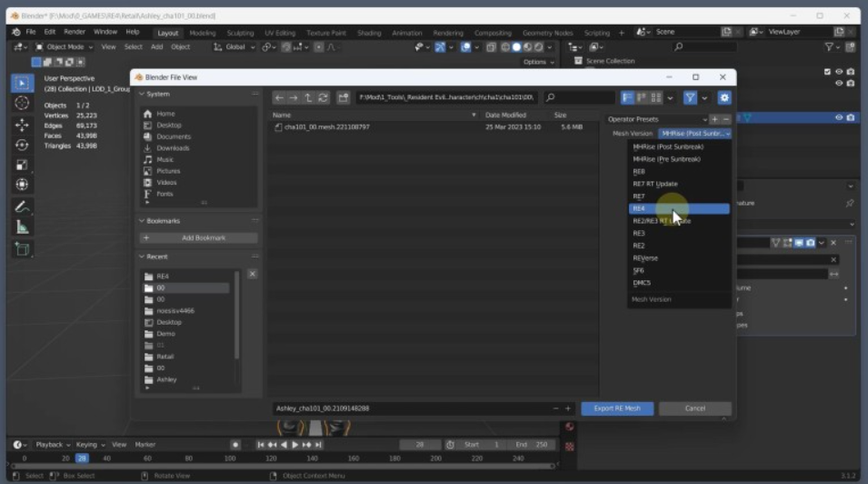Select the Add Cube tool in left toolbar
Image resolution: width=868 pixels, height=484 pixels.
[22, 249]
